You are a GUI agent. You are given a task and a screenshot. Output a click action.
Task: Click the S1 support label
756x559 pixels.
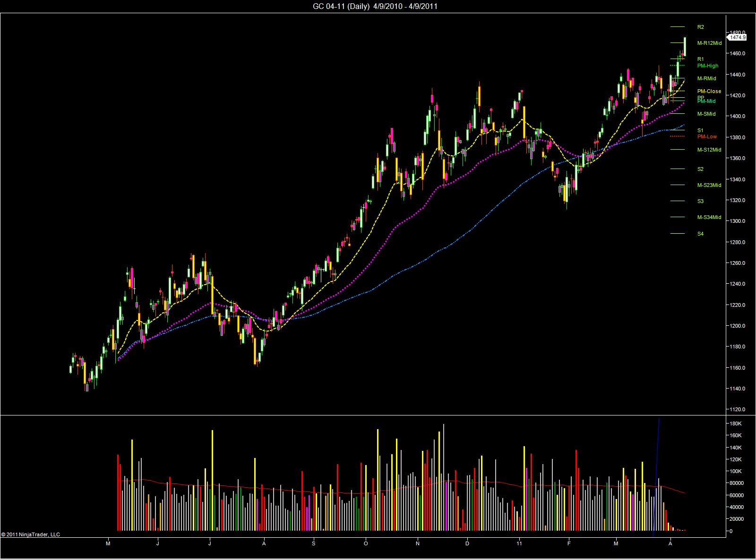(700, 130)
